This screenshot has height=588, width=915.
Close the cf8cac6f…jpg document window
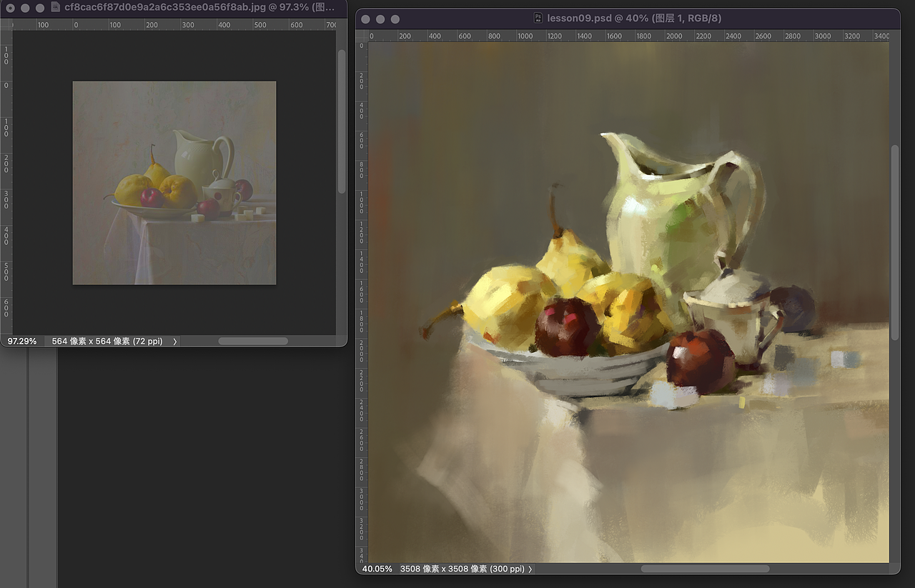click(x=11, y=8)
